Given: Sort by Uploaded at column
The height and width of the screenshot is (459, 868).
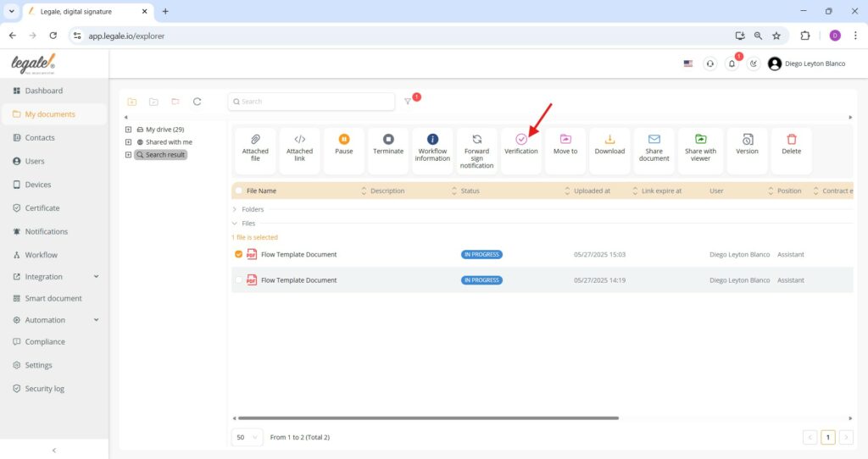Looking at the screenshot, I should click(x=635, y=191).
